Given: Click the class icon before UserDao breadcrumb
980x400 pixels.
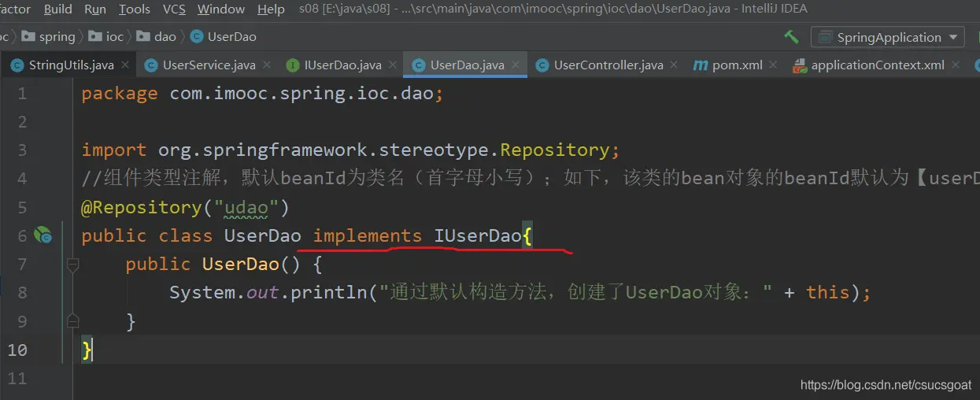Looking at the screenshot, I should coord(197,37).
